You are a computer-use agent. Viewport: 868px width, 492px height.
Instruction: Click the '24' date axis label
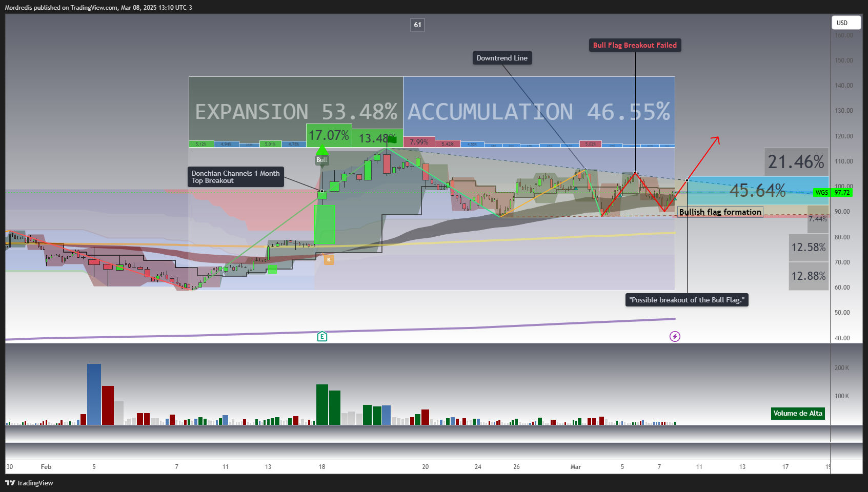(x=478, y=467)
